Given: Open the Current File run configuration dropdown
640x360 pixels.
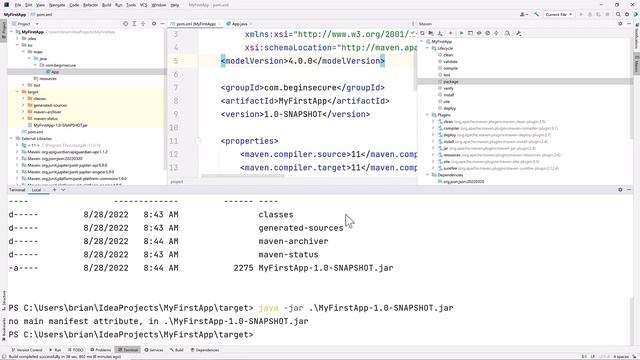Looking at the screenshot, I should tap(559, 14).
